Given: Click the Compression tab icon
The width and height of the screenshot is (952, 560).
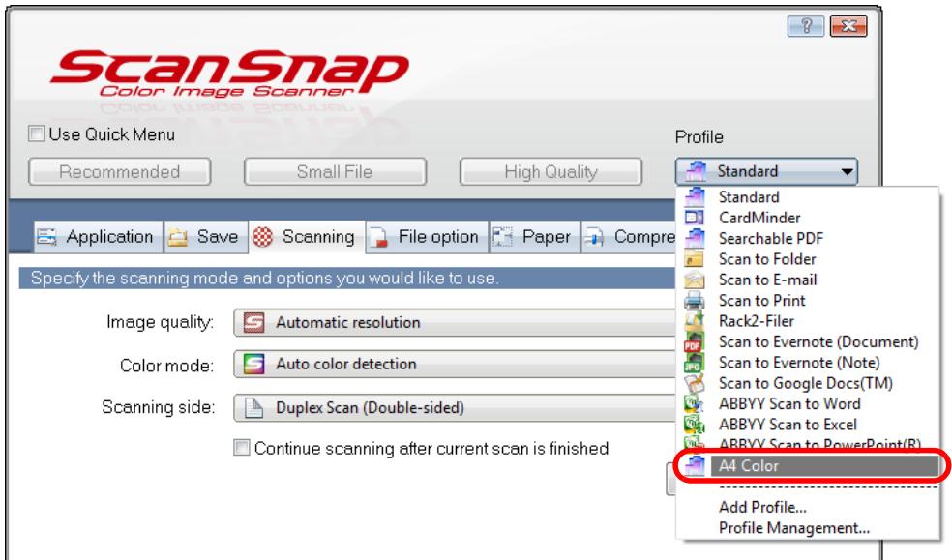Looking at the screenshot, I should [x=595, y=237].
